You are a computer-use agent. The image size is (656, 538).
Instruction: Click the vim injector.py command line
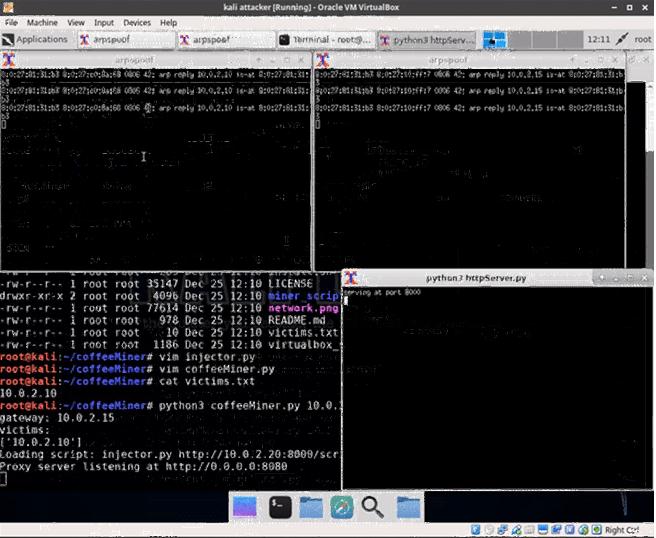(x=128, y=357)
